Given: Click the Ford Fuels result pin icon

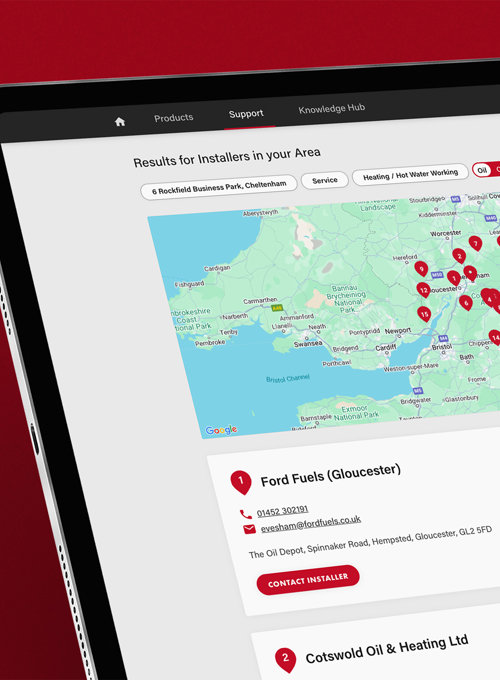Looking at the screenshot, I should click(241, 482).
